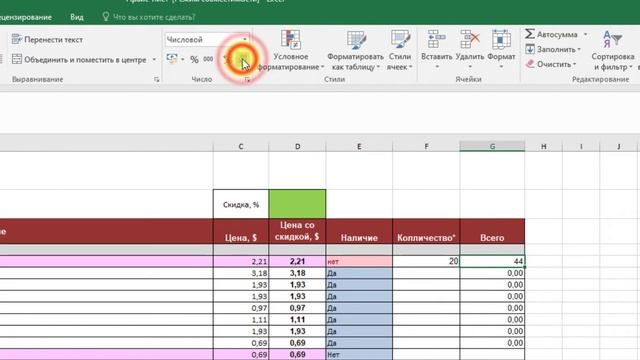The image size is (640, 360).
Task: Click the Wrap Text (Перенести текст) button
Action: [47, 40]
